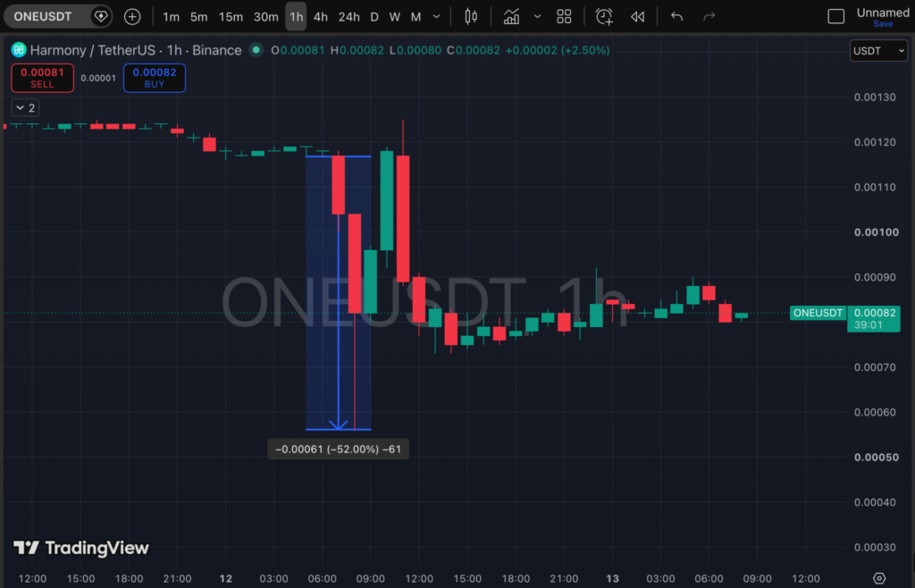Save the chart layout via Save link
The height and width of the screenshot is (588, 915).
pos(883,24)
